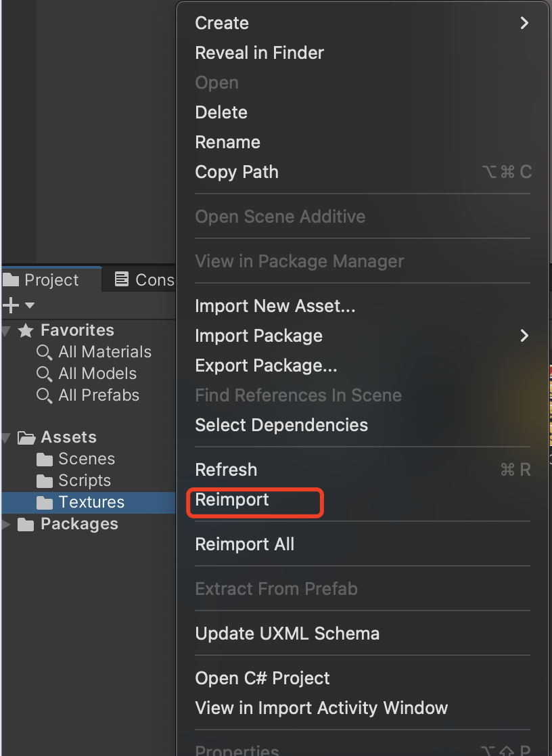The image size is (552, 756).
Task: Collapse the Assets folder tree
Action: coord(6,438)
